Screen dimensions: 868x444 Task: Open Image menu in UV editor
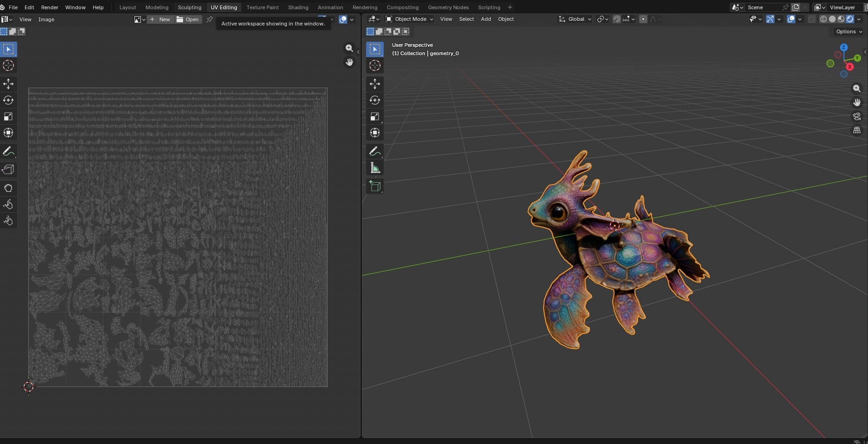(x=46, y=19)
